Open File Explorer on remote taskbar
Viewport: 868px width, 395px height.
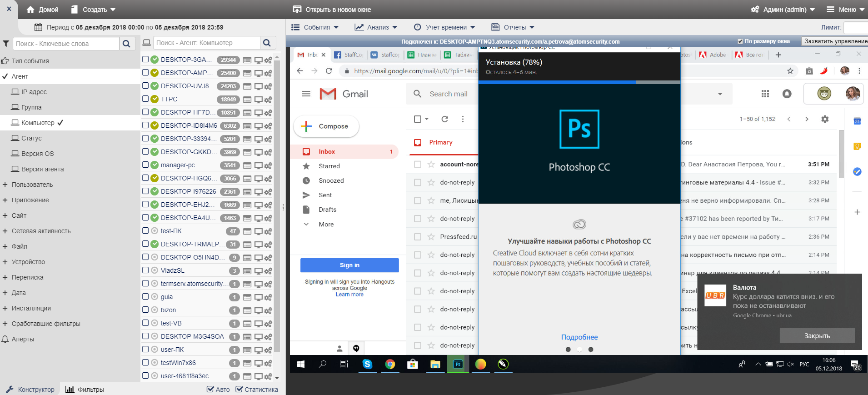[435, 364]
